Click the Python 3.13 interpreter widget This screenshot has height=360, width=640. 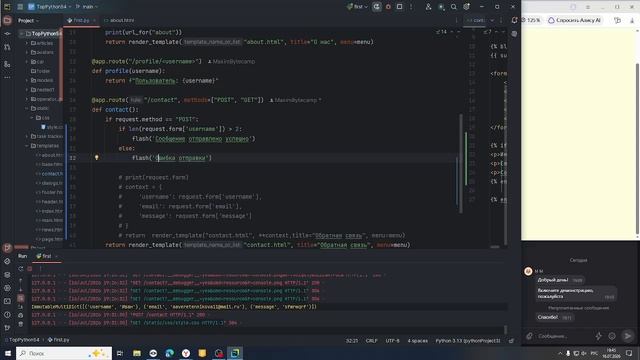click(468, 341)
